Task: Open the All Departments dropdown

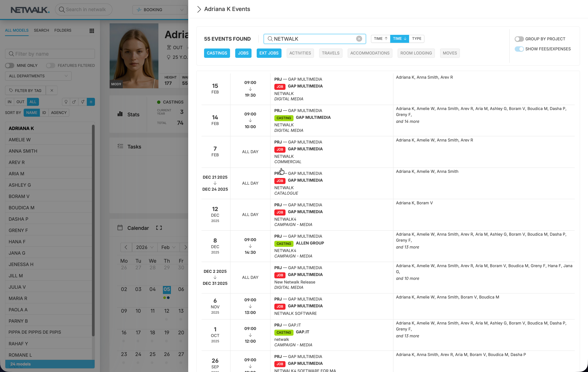Action: [x=38, y=76]
